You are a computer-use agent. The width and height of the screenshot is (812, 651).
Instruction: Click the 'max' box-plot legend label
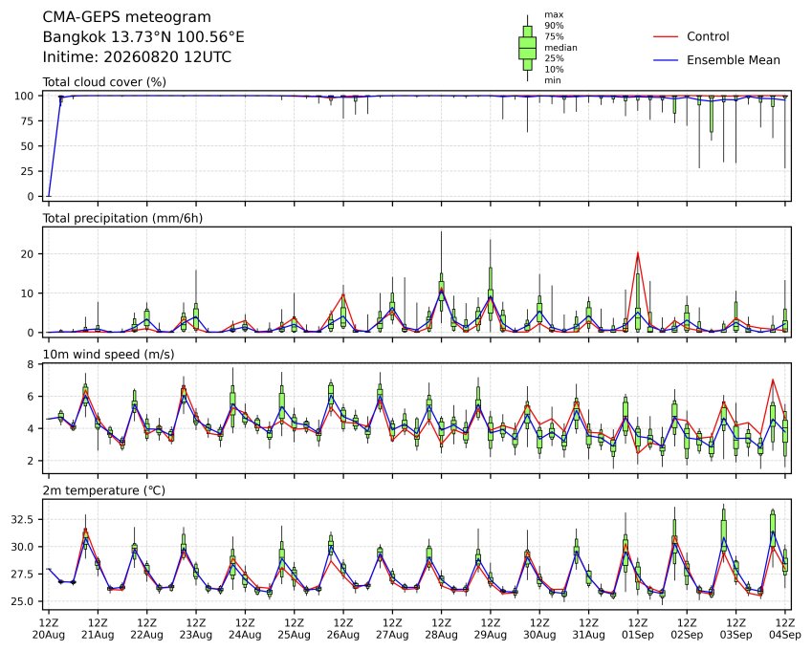(554, 14)
